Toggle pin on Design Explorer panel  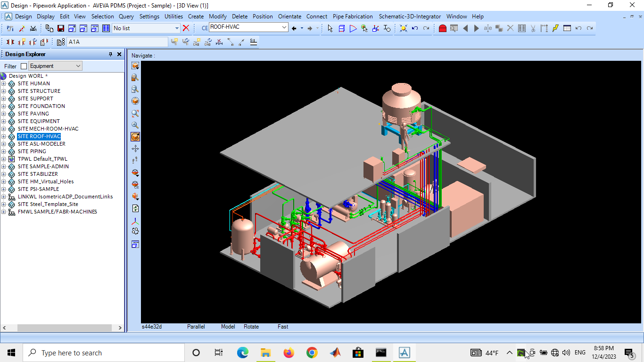click(x=111, y=54)
